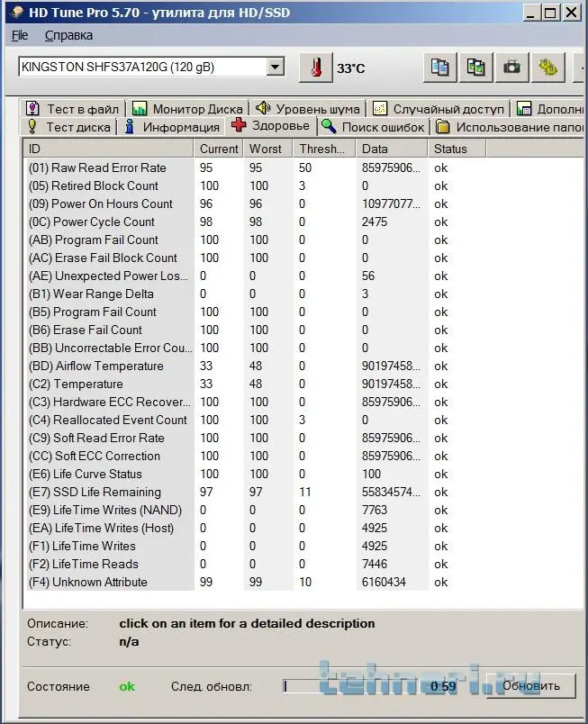Open the KINGSTON drive selection dropdown
Screen dimensions: 588x724
275,67
